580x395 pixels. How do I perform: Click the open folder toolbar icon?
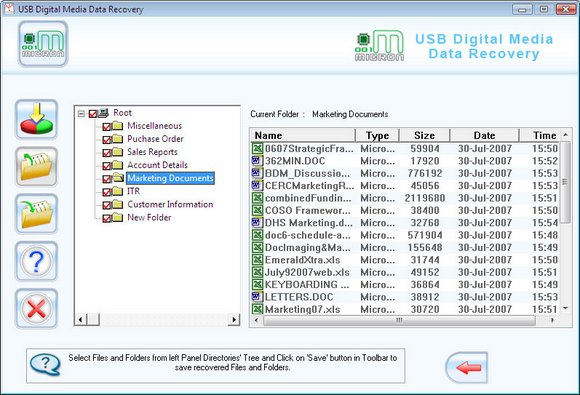click(x=36, y=166)
